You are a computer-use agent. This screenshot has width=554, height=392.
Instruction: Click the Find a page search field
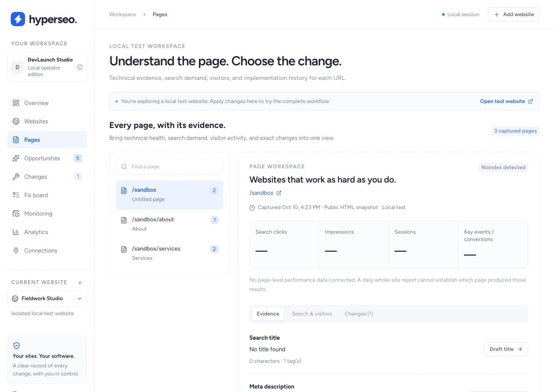pos(169,167)
